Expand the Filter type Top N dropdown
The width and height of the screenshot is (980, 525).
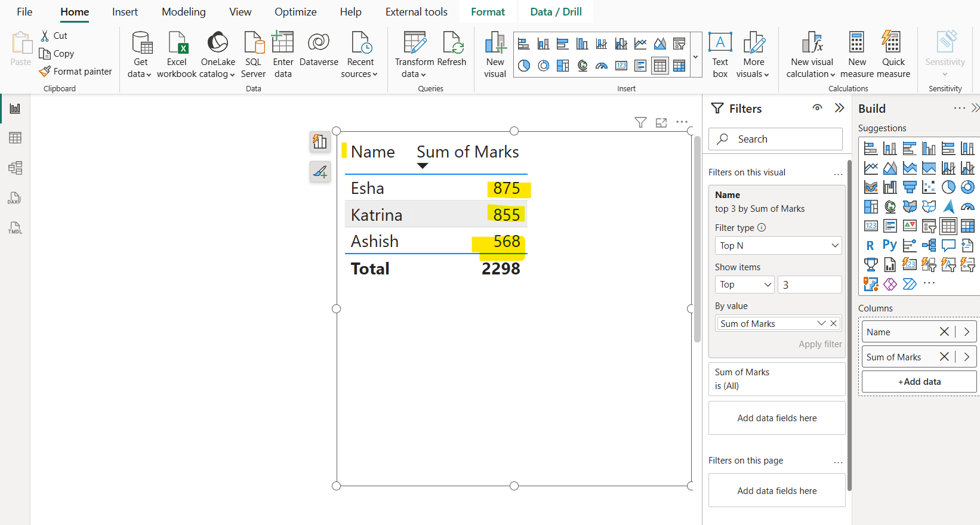[x=778, y=246]
